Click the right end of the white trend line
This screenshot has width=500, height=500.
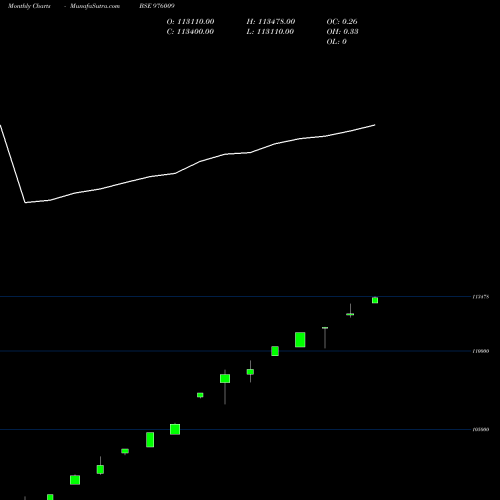tap(375, 125)
